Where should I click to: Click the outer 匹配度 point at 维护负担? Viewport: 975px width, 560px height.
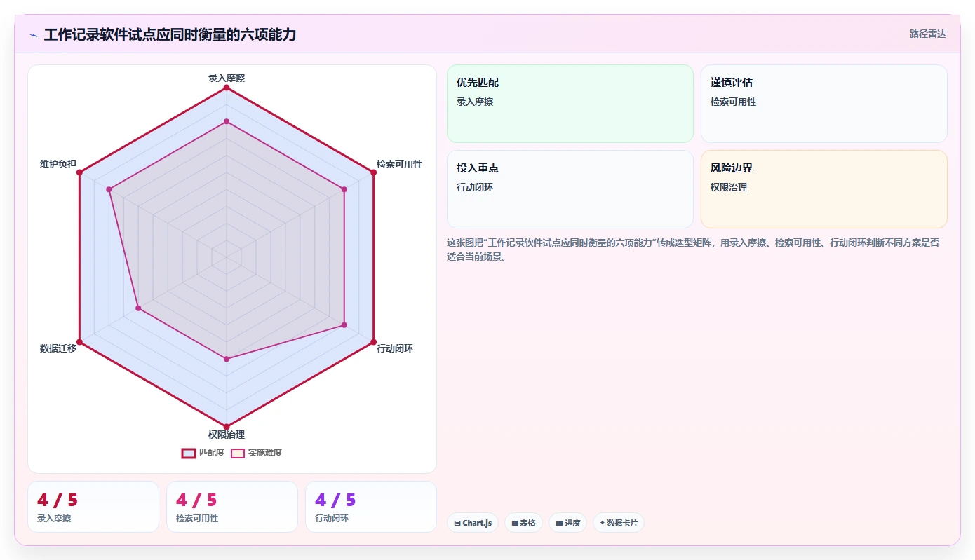coord(79,172)
